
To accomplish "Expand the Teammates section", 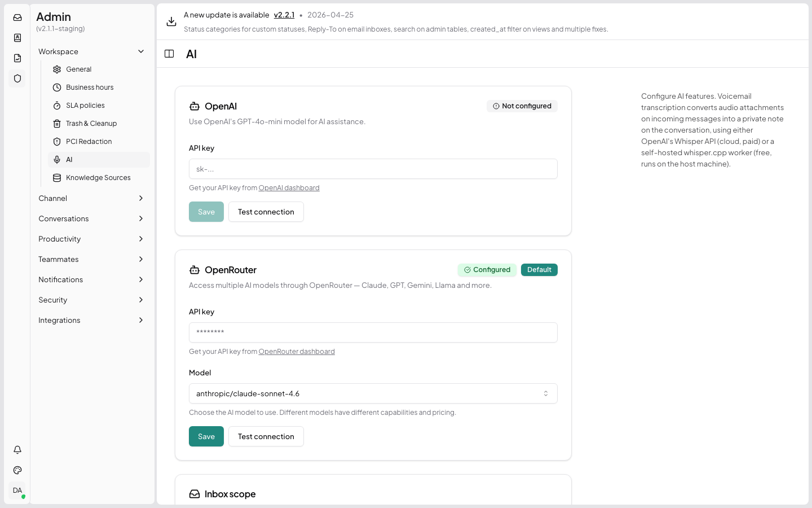I will point(92,259).
